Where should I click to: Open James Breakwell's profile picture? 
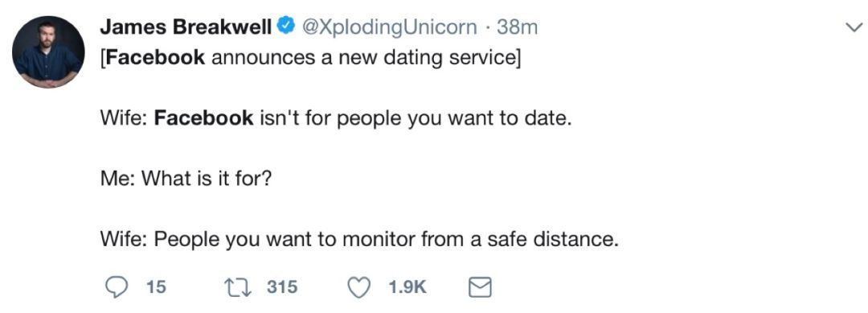[x=48, y=51]
